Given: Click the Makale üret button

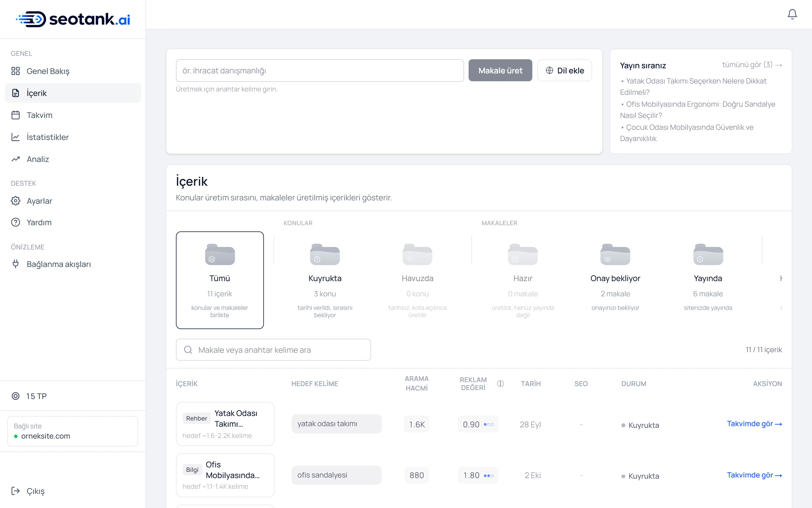Looking at the screenshot, I should tap(500, 71).
